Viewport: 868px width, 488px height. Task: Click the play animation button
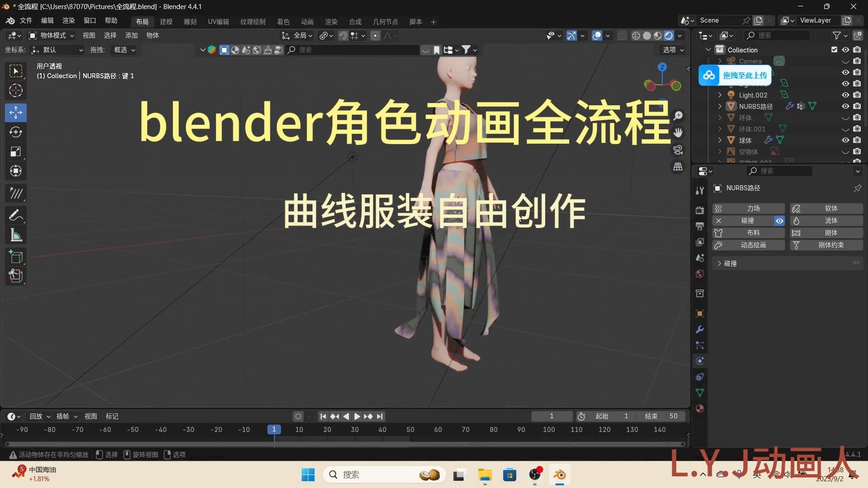coord(357,416)
